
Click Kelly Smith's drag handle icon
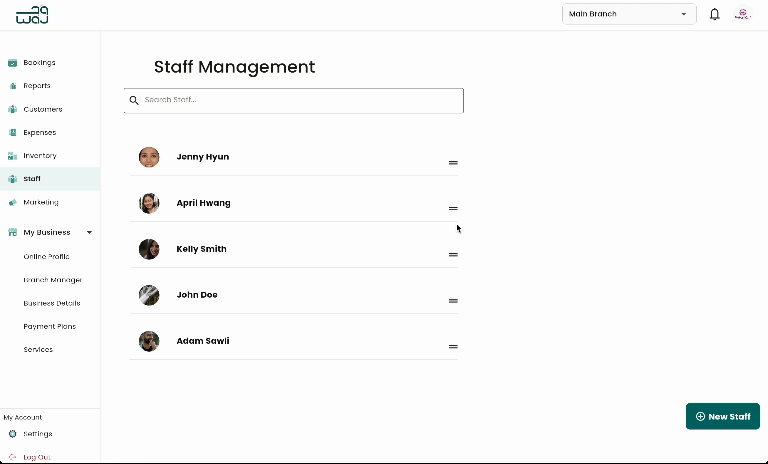click(x=453, y=255)
